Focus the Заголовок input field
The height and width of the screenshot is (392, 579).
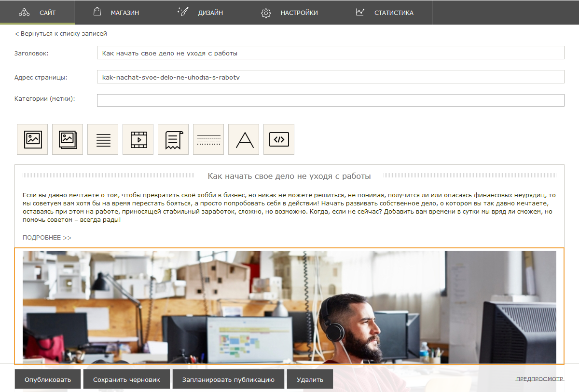point(331,53)
